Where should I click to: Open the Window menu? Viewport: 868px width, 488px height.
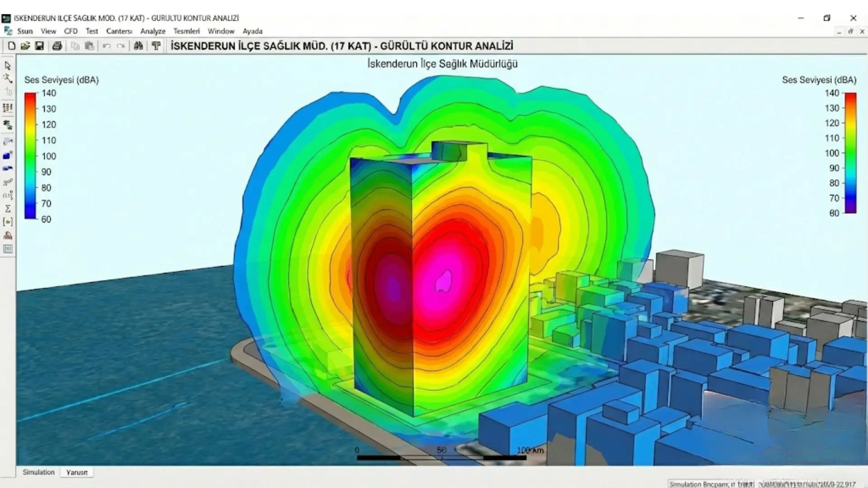pos(221,31)
